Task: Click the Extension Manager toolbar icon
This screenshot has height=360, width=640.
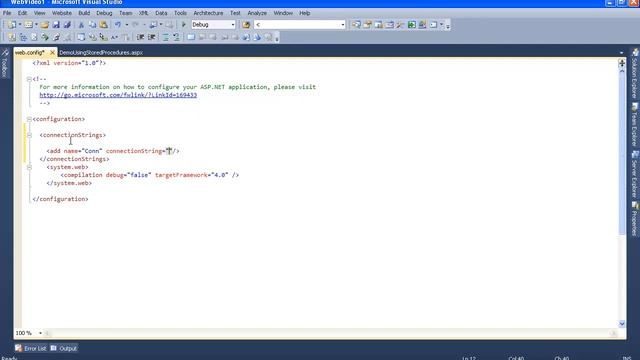Action: pyautogui.click(x=422, y=25)
